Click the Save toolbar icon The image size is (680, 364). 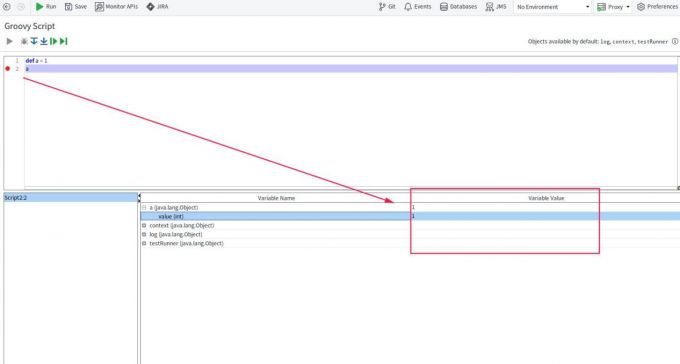pos(75,7)
